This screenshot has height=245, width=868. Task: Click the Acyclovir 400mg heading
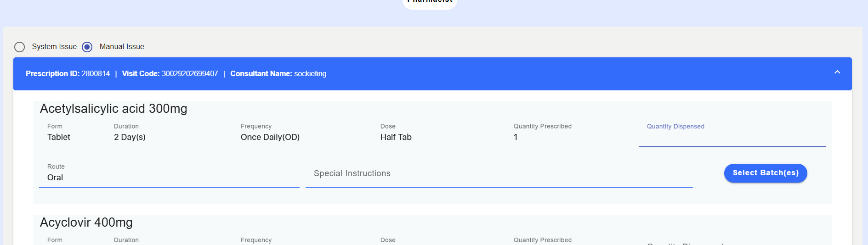pos(86,223)
